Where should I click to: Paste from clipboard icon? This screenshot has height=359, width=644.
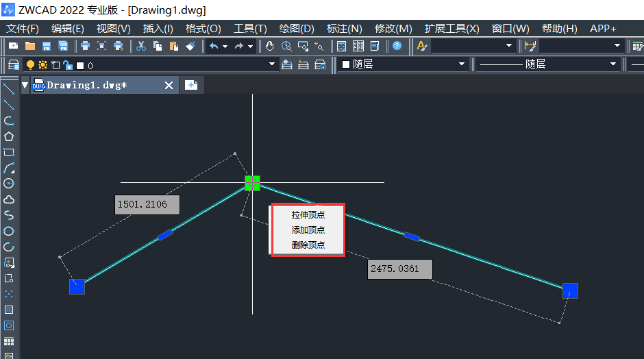pos(174,46)
